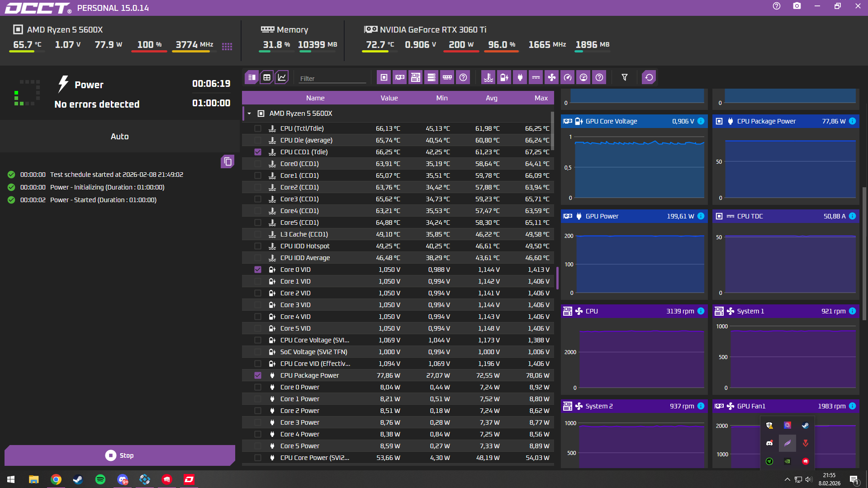Viewport: 868px width, 488px height.
Task: Click the graphs panel vertical scrollbar
Action: tap(864, 253)
